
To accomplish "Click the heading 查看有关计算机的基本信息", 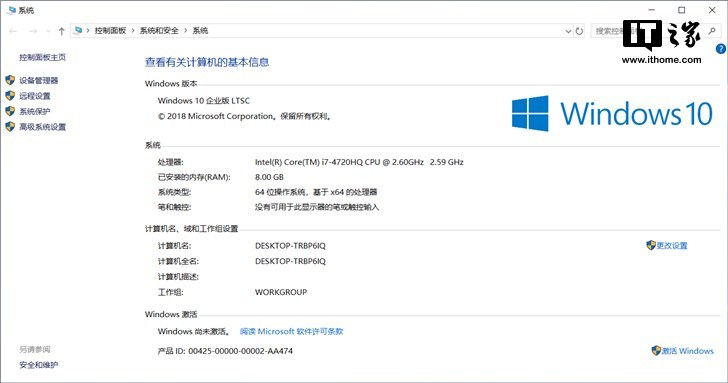I will click(207, 62).
